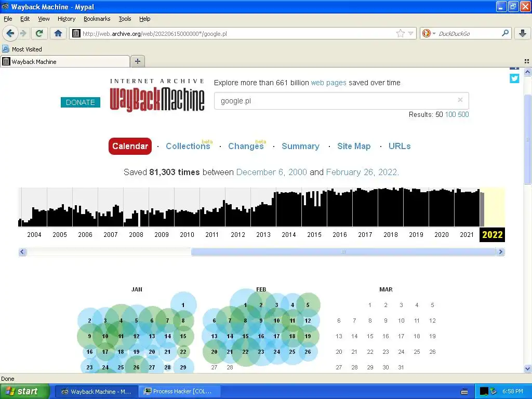The height and width of the screenshot is (399, 532).
Task: Select year 2014 in the timeline
Action: [x=289, y=234]
